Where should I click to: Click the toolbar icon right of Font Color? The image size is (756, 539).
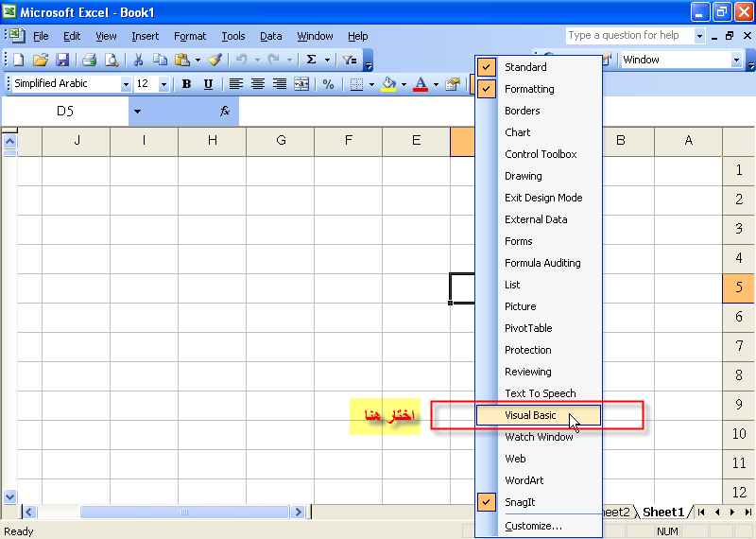453,84
